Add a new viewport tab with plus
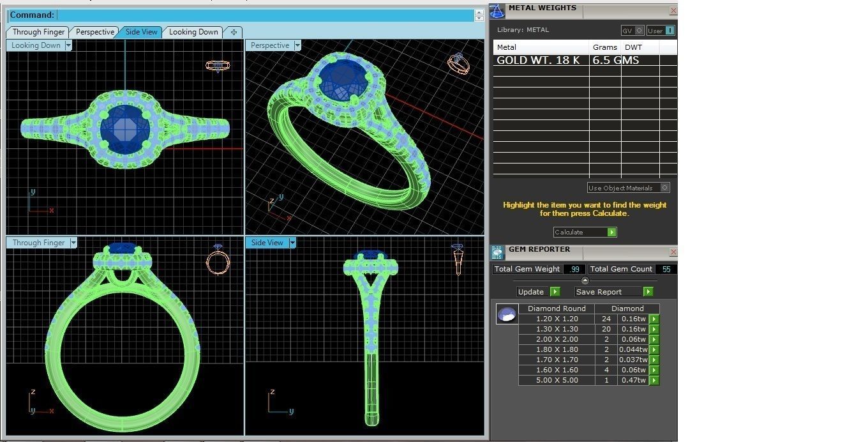This screenshot has height=442, width=868. [x=234, y=32]
